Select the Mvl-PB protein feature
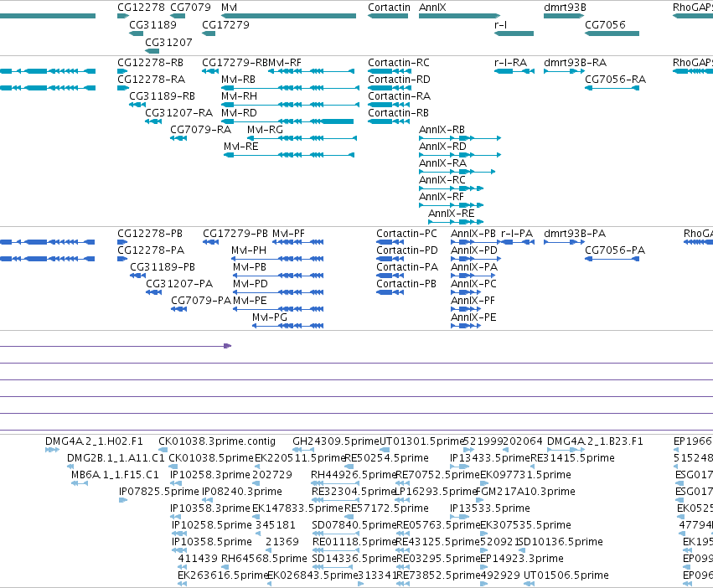The image size is (713, 588). point(278,275)
